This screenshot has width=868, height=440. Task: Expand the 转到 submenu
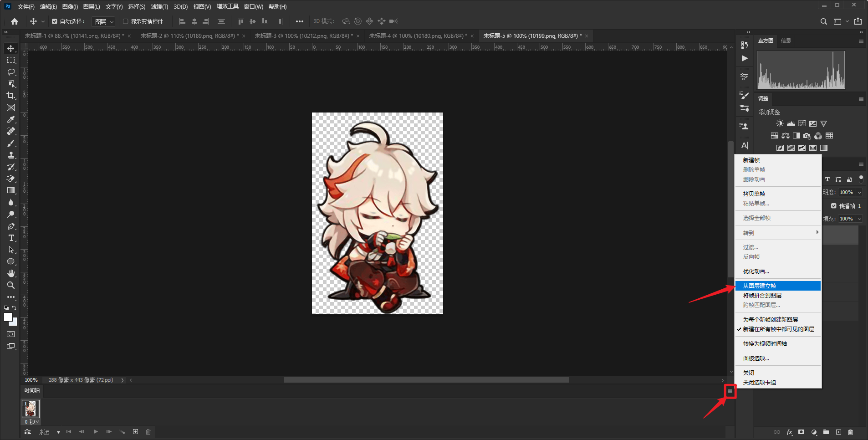[x=778, y=233]
